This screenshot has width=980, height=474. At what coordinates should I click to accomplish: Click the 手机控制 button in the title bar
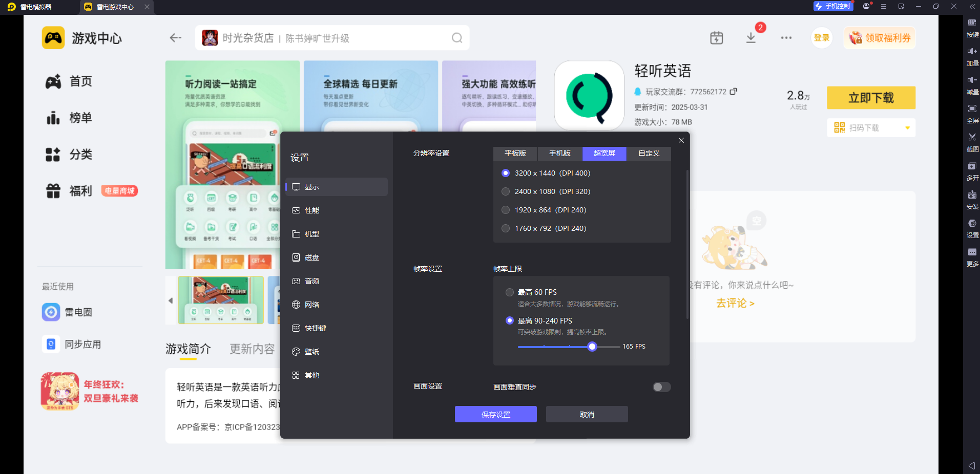[833, 6]
